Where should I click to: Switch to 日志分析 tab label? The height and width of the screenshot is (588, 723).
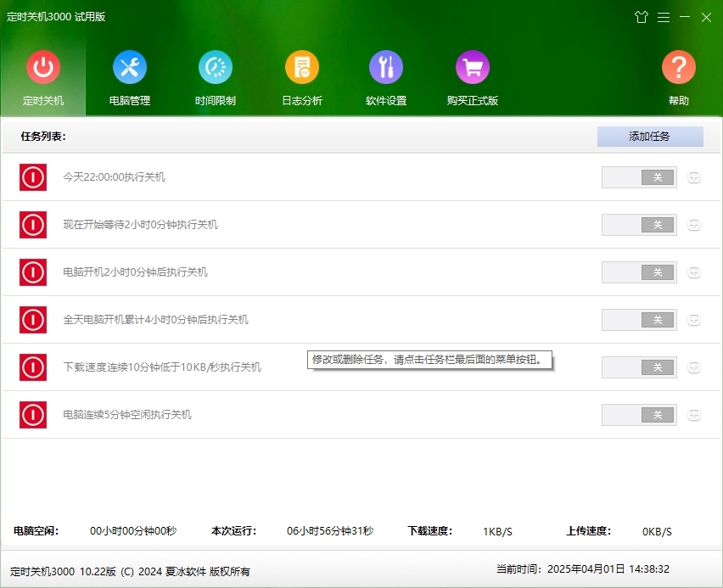tap(302, 100)
